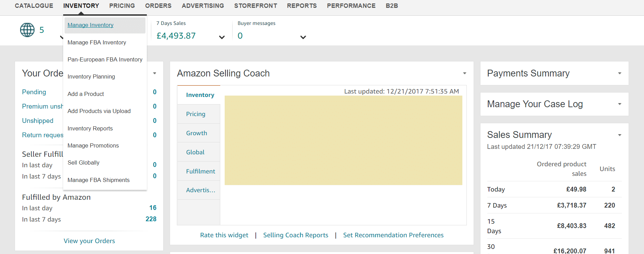Switch to Inventory tab in Selling Coach
This screenshot has height=254, width=644.
pyautogui.click(x=199, y=95)
